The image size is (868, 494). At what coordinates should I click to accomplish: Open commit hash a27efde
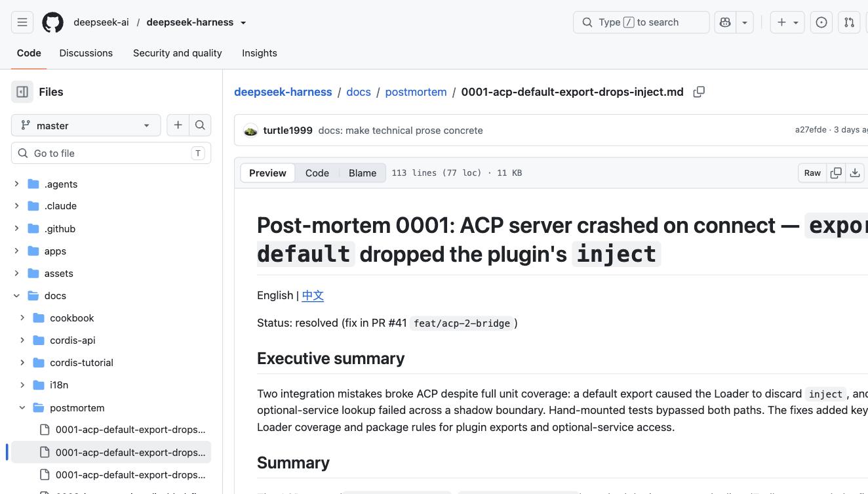pyautogui.click(x=810, y=130)
